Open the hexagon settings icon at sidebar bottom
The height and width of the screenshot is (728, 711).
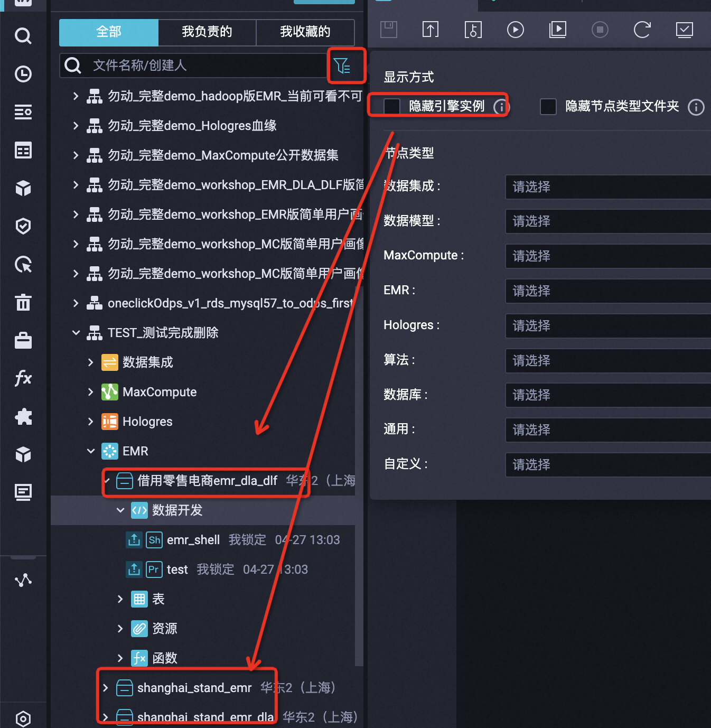pyautogui.click(x=23, y=718)
